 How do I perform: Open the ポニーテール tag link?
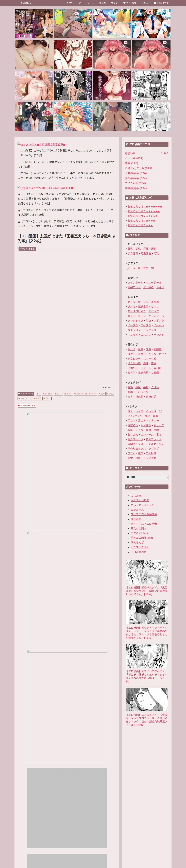[x=154, y=283]
